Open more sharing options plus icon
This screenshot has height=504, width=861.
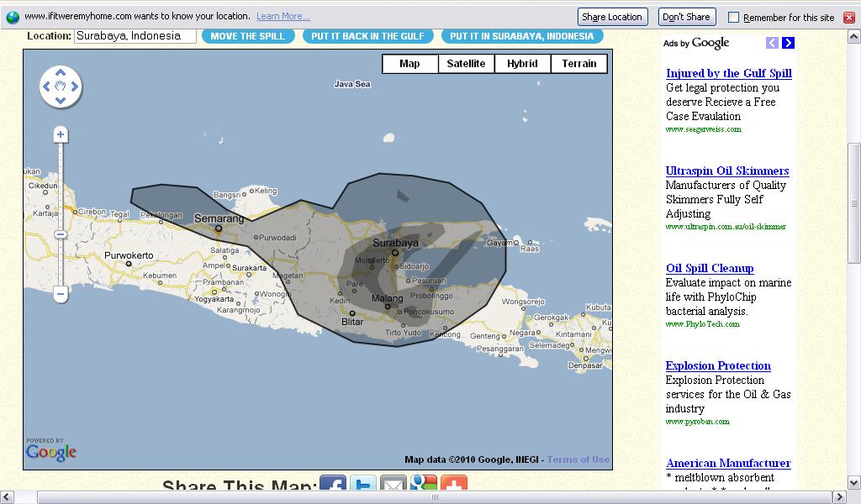click(x=454, y=486)
